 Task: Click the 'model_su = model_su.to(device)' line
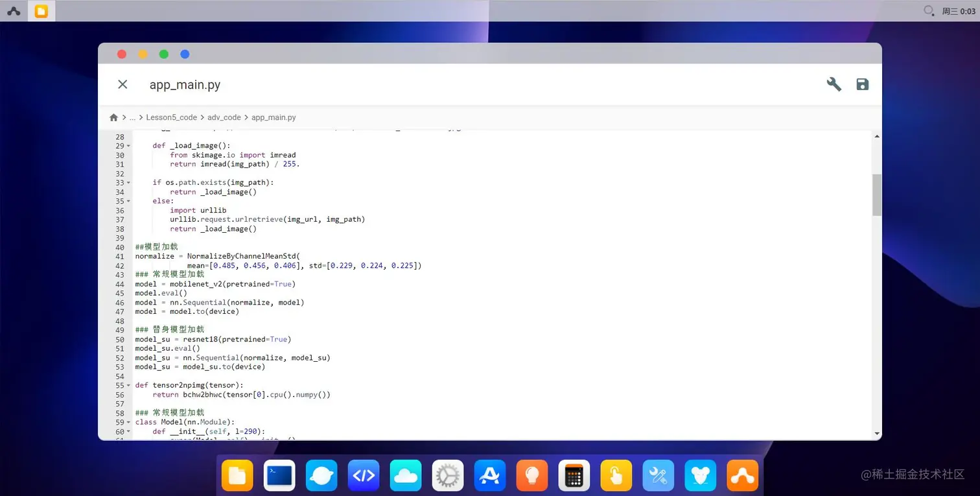click(x=200, y=366)
